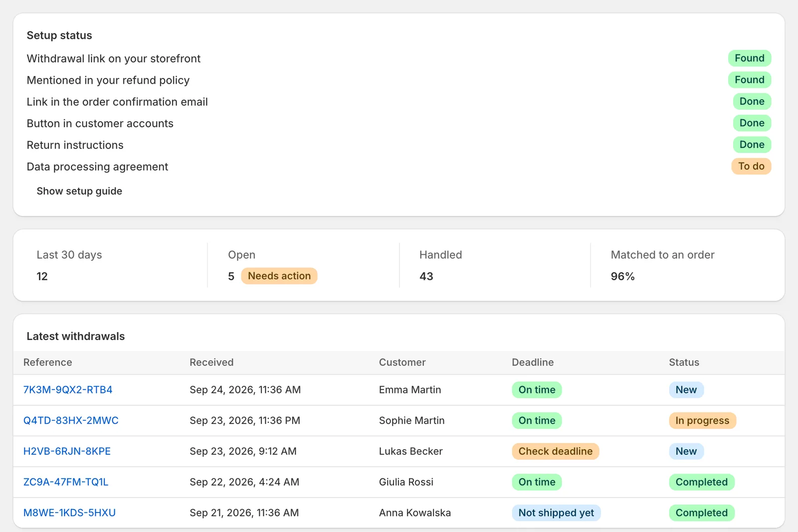The width and height of the screenshot is (798, 532).
Task: Click On time badge in Giulia Rossi row
Action: point(537,482)
